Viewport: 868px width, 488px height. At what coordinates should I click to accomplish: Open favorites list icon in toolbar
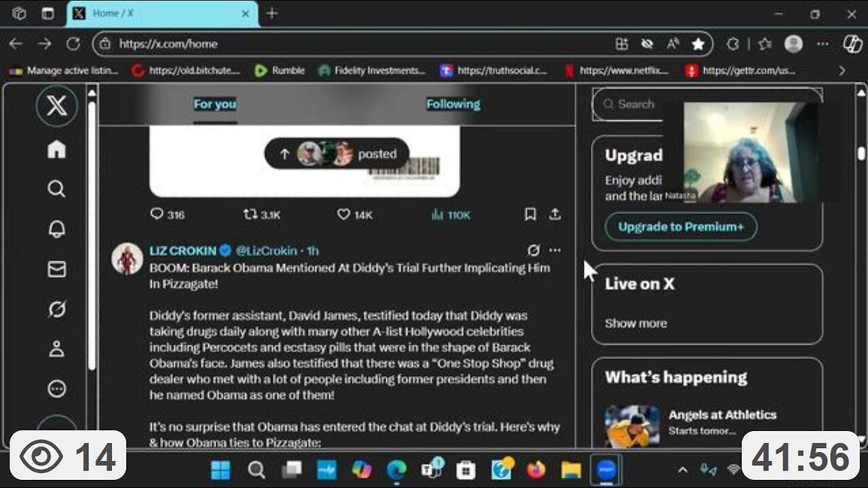pyautogui.click(x=765, y=44)
